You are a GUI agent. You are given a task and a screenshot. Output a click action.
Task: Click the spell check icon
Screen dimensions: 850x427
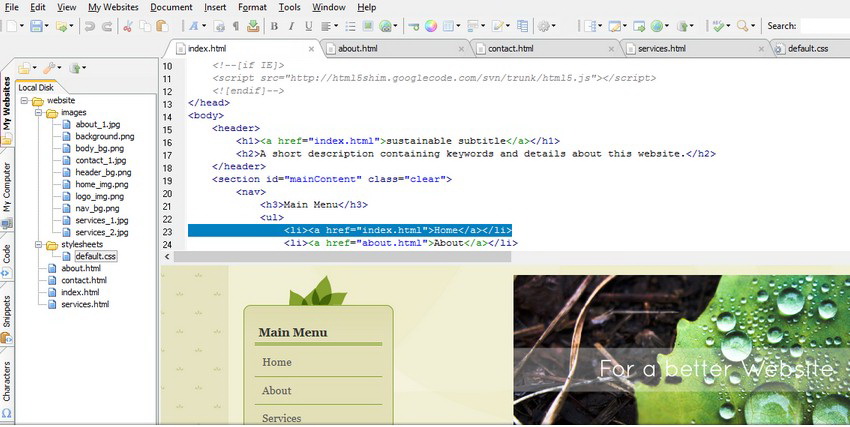click(720, 26)
